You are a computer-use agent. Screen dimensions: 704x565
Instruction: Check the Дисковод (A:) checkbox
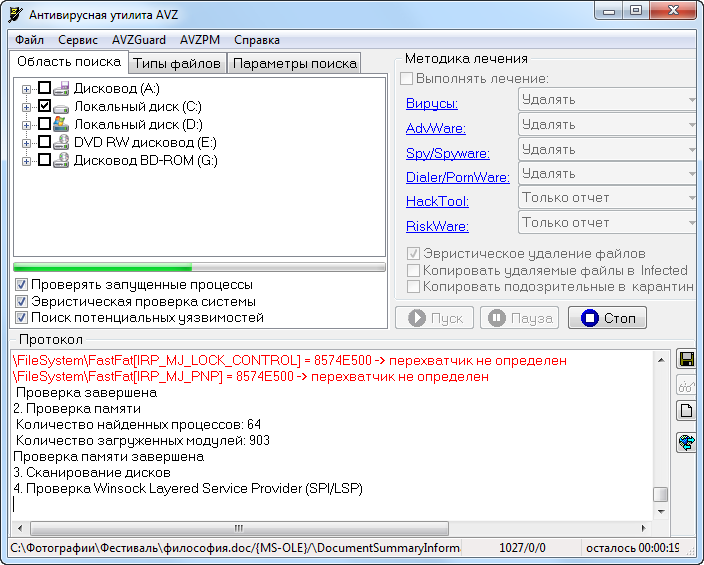[44, 88]
